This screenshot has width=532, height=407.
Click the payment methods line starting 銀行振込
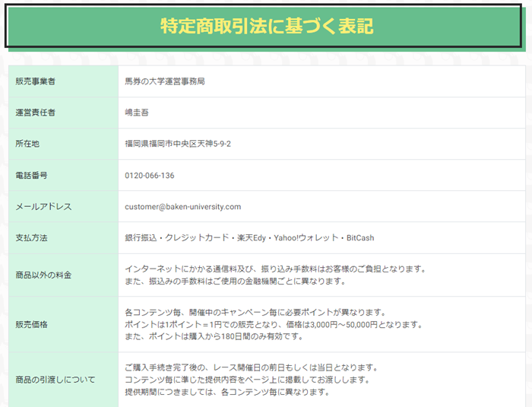[249, 238]
